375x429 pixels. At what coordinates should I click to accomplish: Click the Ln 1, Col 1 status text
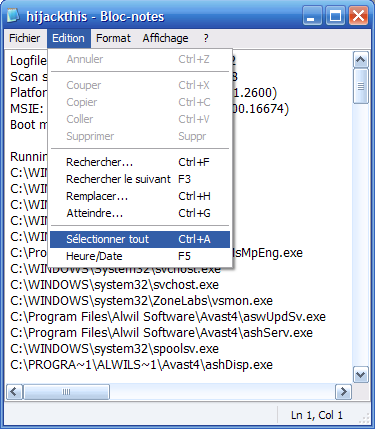(317, 415)
